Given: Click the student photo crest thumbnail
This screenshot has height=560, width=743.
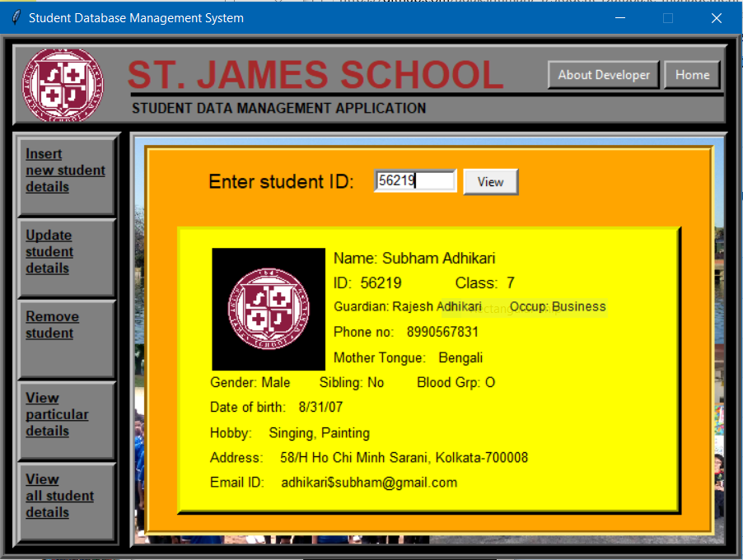Looking at the screenshot, I should tap(269, 309).
